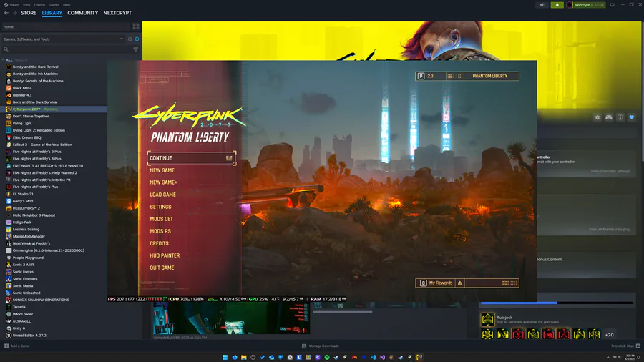Open SETTINGS in Cyberpunk menu
Screen dimensions: 644x362
click(x=160, y=207)
